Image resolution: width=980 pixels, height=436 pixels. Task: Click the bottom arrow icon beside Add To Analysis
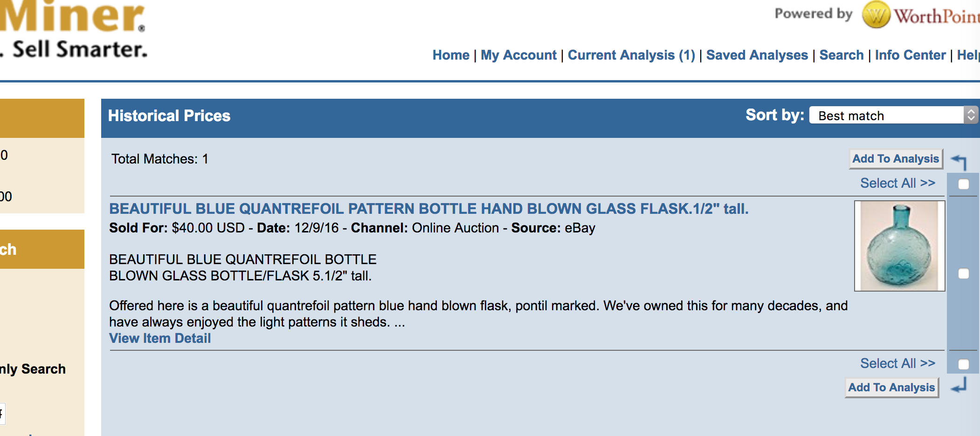pos(959,386)
